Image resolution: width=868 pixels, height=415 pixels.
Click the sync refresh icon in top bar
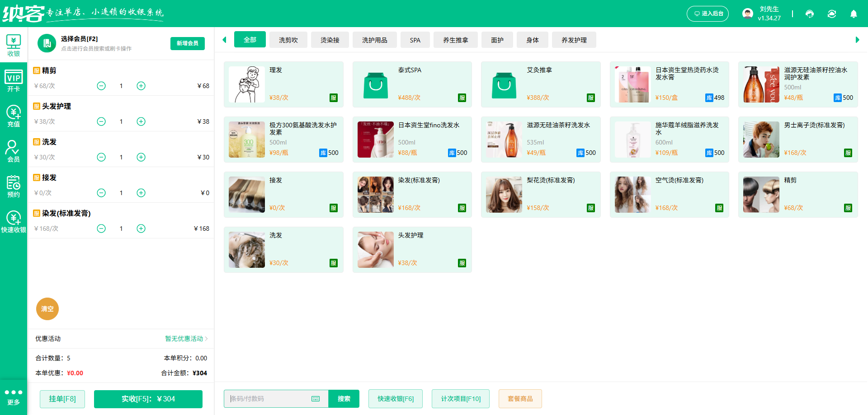click(x=832, y=14)
